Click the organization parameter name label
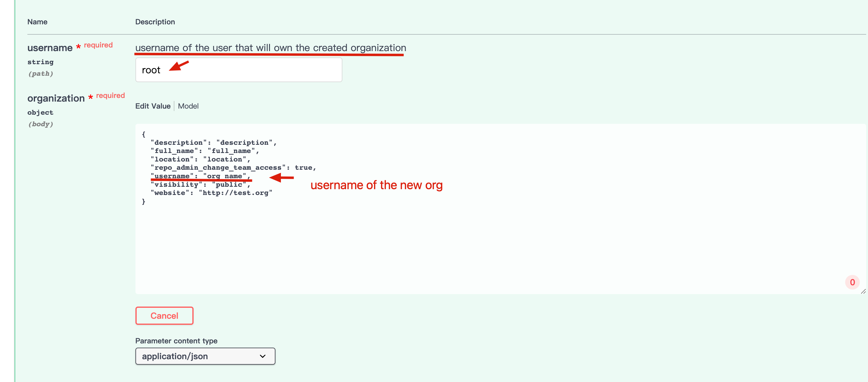 pyautogui.click(x=56, y=98)
